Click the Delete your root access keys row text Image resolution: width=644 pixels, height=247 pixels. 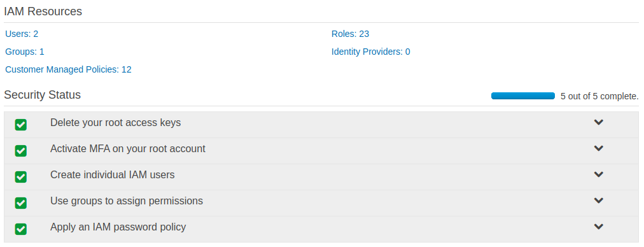[x=115, y=122]
